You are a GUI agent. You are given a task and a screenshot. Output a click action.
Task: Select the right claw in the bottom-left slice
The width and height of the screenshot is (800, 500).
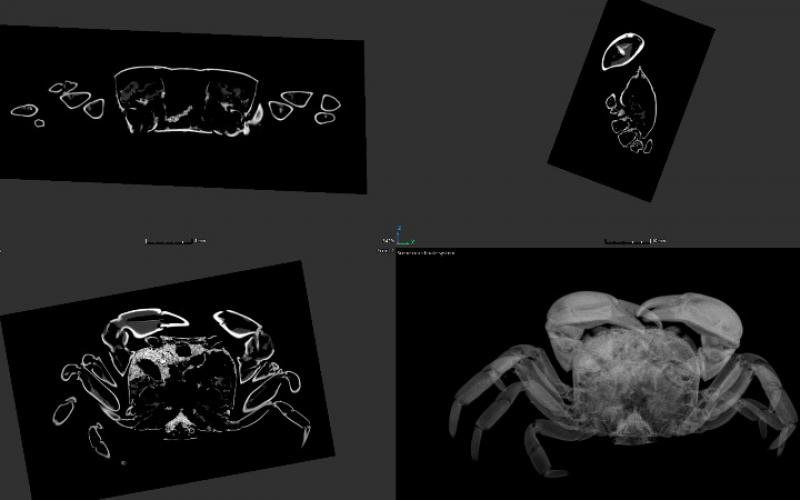click(238, 325)
